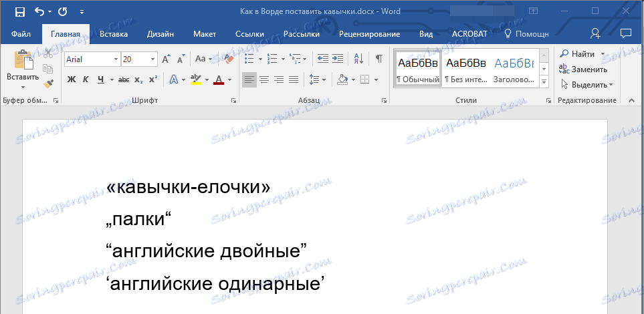Open the Рецензирование tab
This screenshot has height=314, width=644.
click(x=369, y=34)
